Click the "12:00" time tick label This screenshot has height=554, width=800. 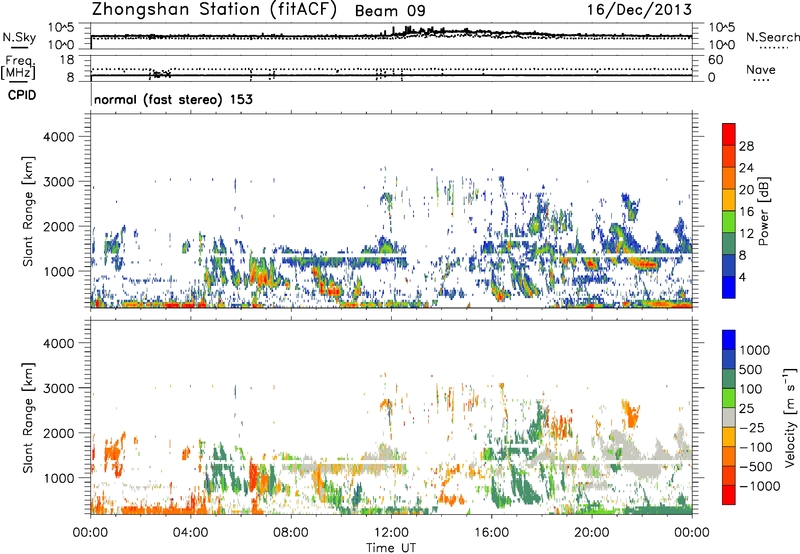pyautogui.click(x=391, y=533)
